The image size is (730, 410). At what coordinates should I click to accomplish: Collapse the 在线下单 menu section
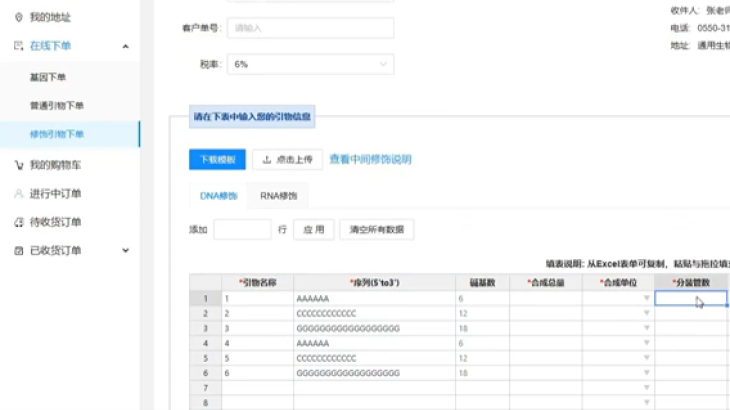125,46
